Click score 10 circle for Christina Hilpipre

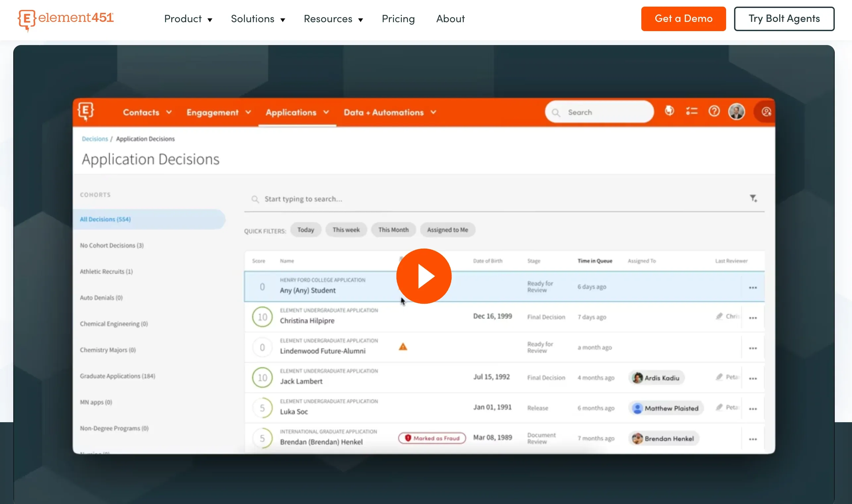tap(262, 317)
